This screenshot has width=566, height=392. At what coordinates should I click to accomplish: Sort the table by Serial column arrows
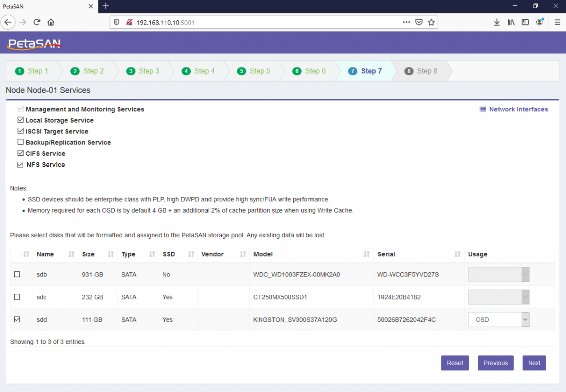click(457, 254)
